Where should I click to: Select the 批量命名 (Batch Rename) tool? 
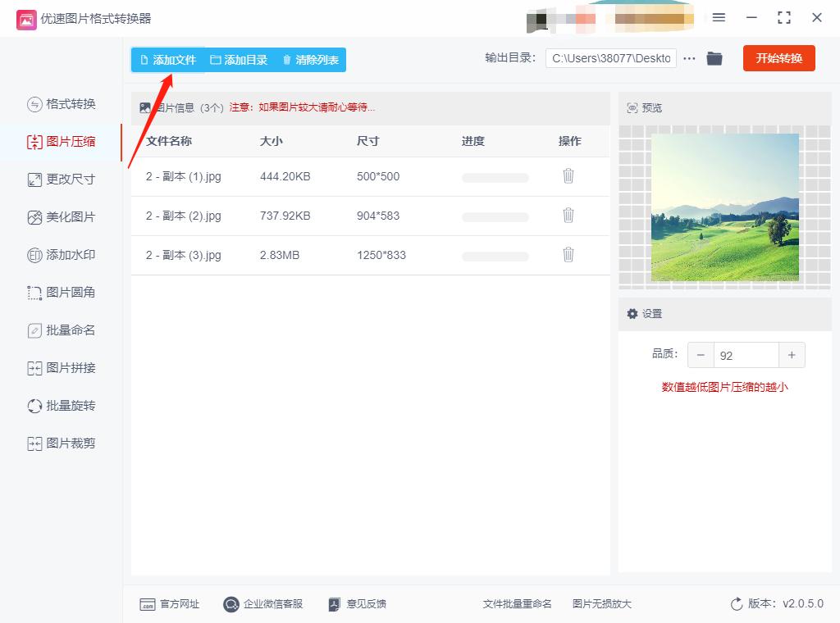coord(62,330)
